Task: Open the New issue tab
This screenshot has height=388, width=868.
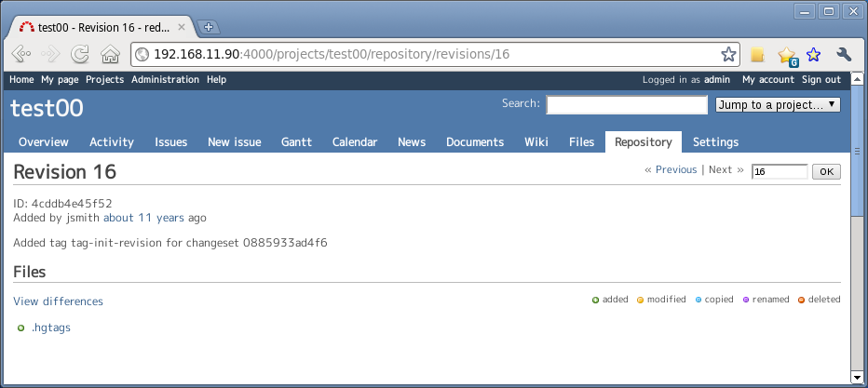Action: pos(234,142)
